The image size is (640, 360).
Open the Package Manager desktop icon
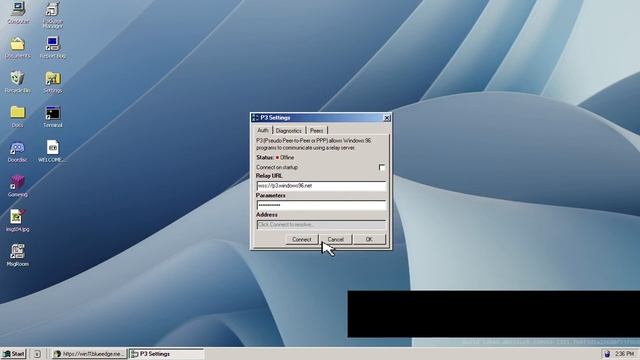[x=53, y=15]
